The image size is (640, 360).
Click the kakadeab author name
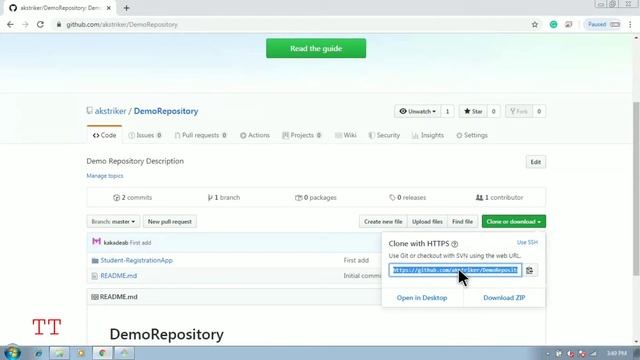116,242
